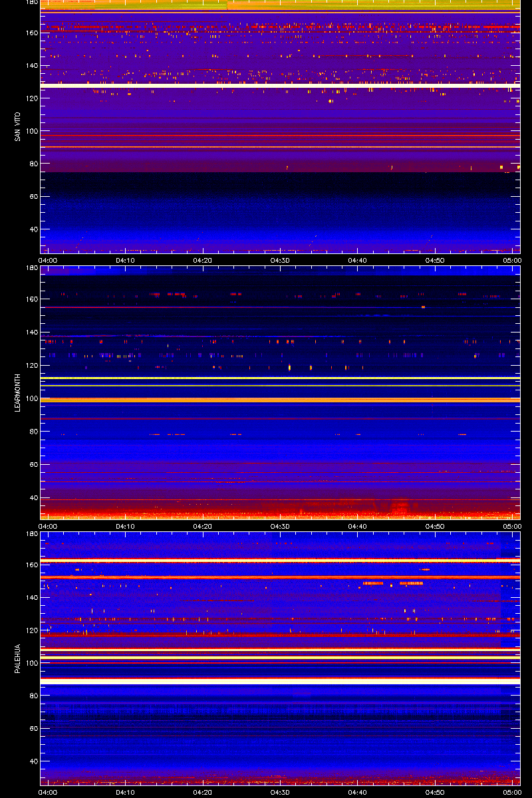The width and height of the screenshot is (532, 798).
Task: Click the 140 frequency tick on San Vito axis
Action: tap(31, 65)
